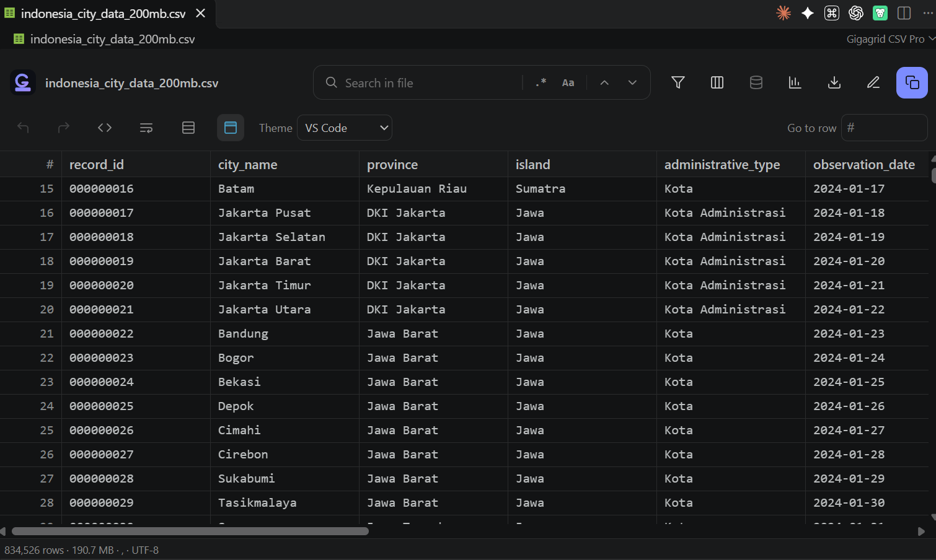Select cell 000000019
936x560 pixels.
pyautogui.click(x=136, y=261)
